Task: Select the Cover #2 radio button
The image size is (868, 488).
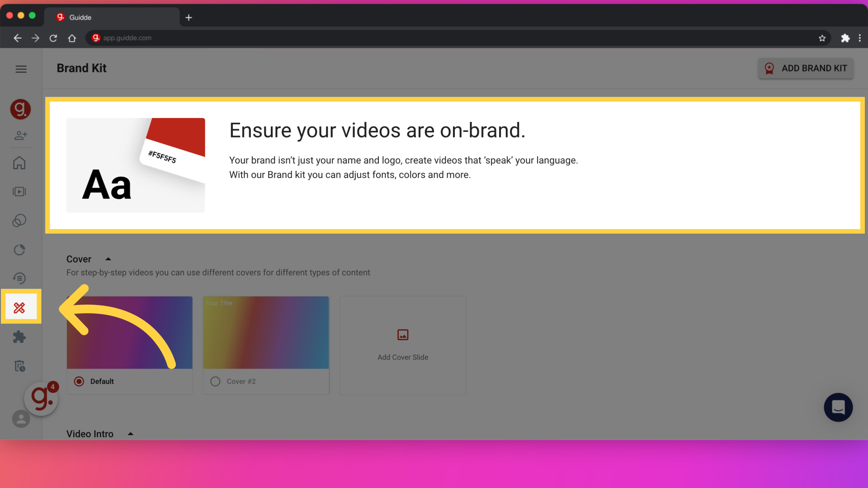Action: 215,381
